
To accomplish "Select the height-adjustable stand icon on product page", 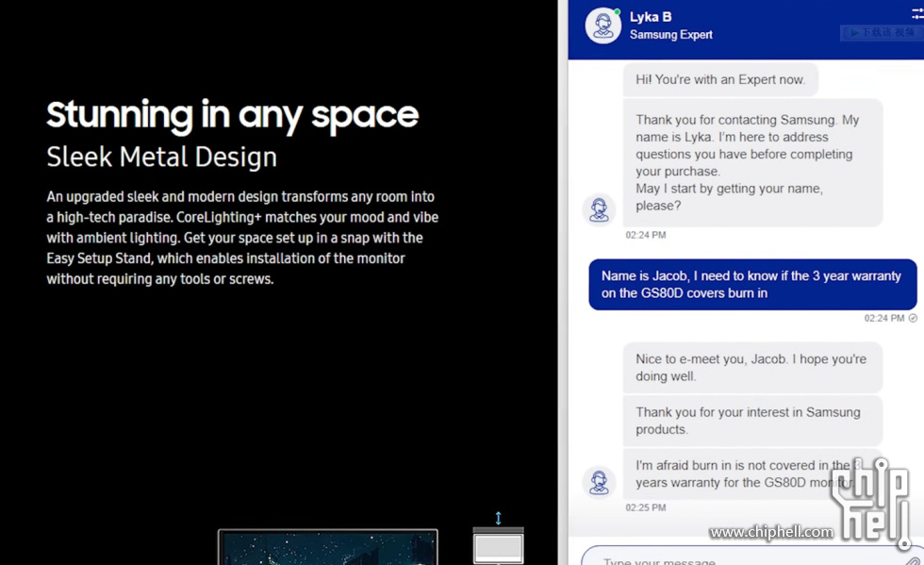I will (x=499, y=538).
